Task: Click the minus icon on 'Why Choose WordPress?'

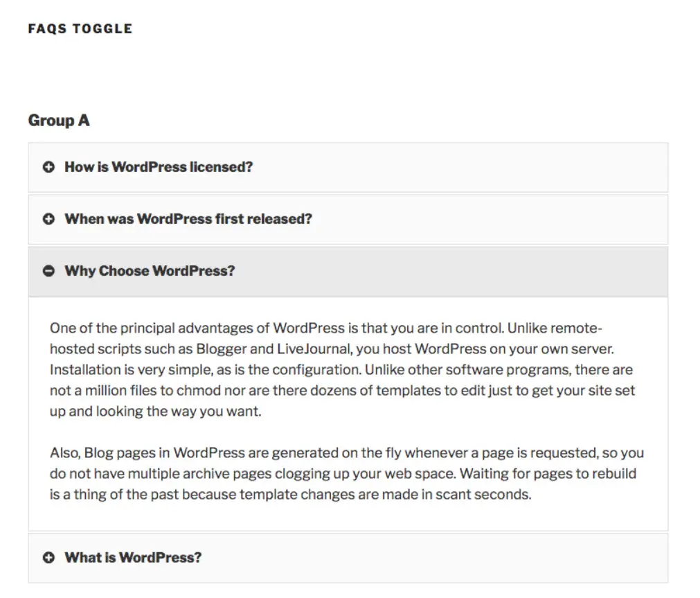Action: pos(48,271)
